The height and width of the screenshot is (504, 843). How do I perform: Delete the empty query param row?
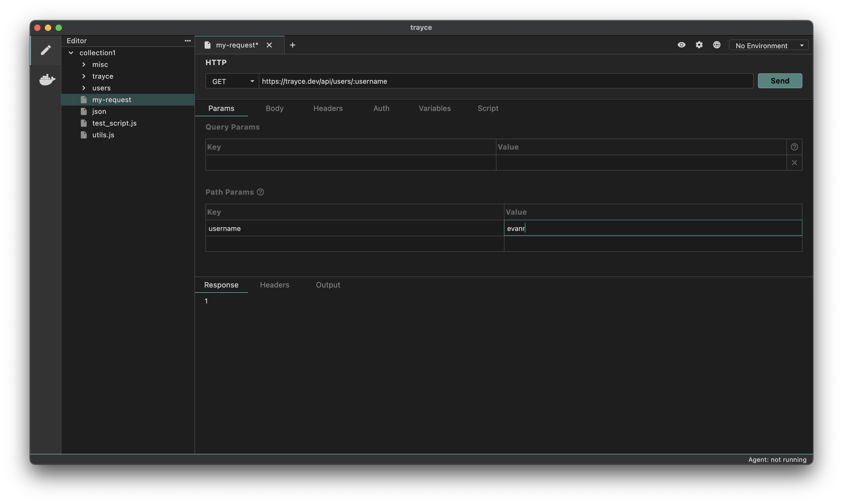pyautogui.click(x=794, y=163)
